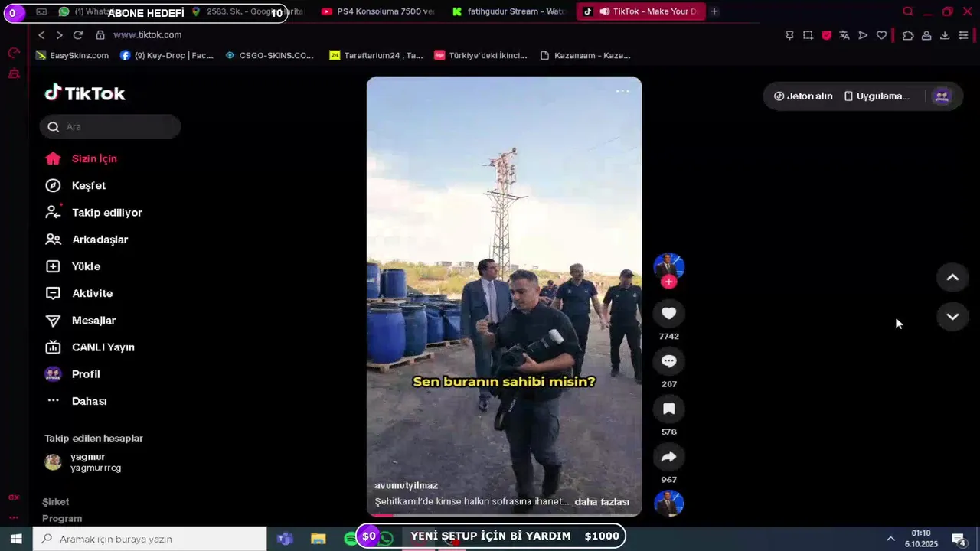Go forward in browser history
Image resolution: width=980 pixels, height=551 pixels.
click(x=59, y=35)
